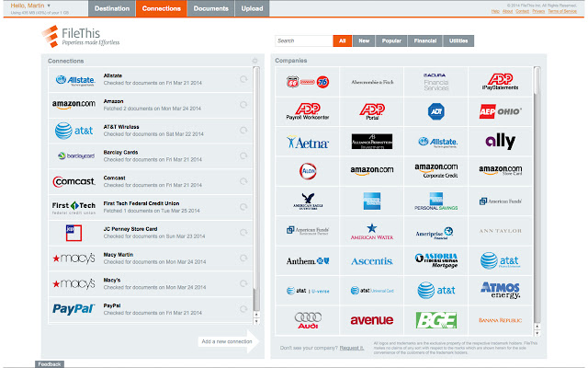The image size is (588, 368).
Task: Filter companies by Utilities
Action: pos(458,40)
